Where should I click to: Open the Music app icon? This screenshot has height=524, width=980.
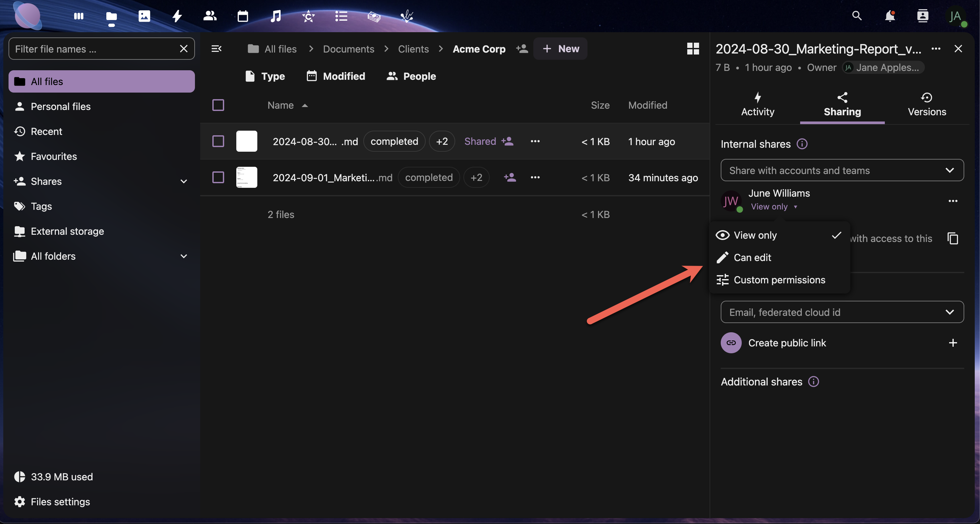pyautogui.click(x=275, y=16)
